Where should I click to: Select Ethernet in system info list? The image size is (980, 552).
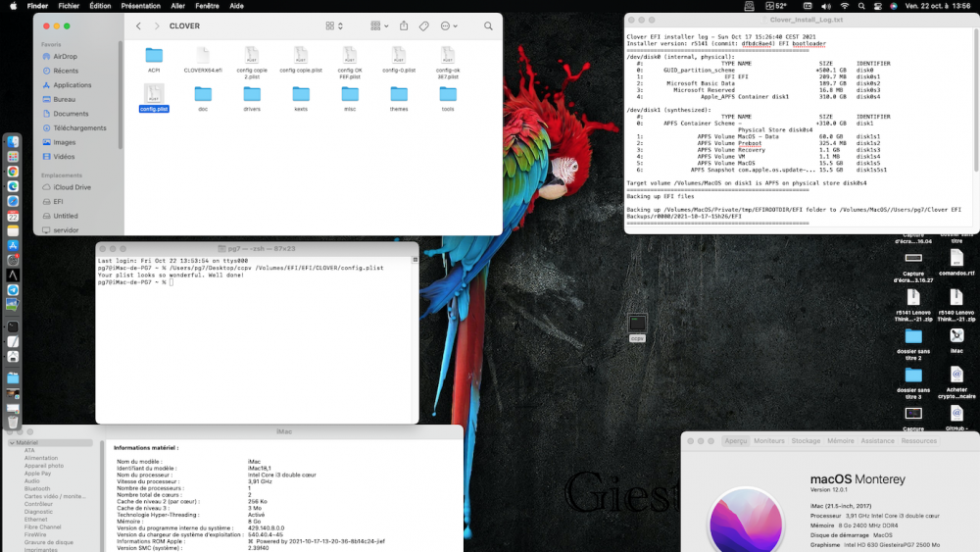pos(35,520)
